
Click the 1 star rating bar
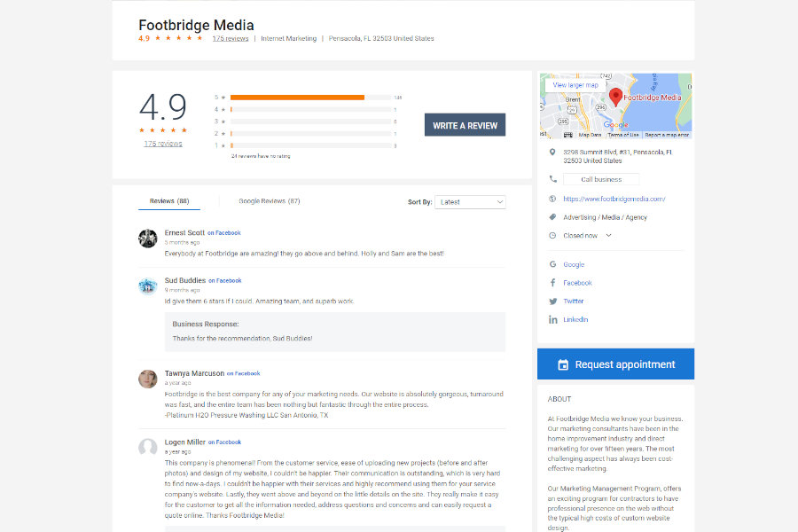[x=310, y=145]
